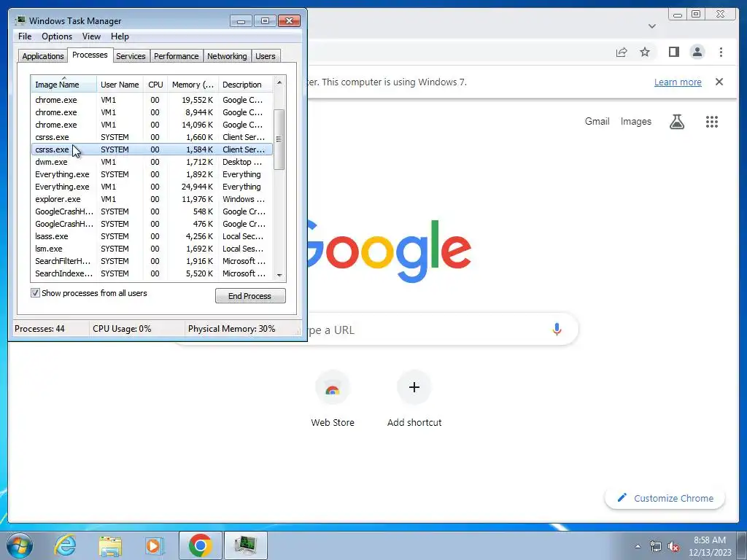Sort processes by Image Name column

[x=64, y=85]
